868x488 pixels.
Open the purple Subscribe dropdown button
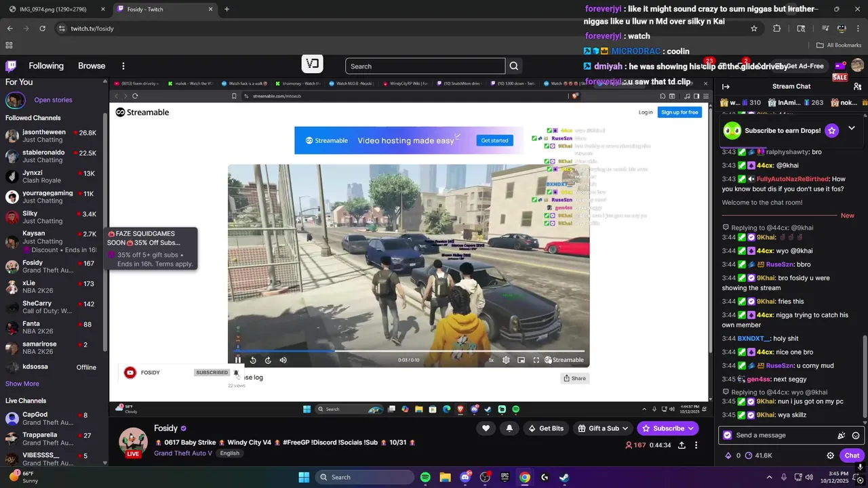pos(668,428)
